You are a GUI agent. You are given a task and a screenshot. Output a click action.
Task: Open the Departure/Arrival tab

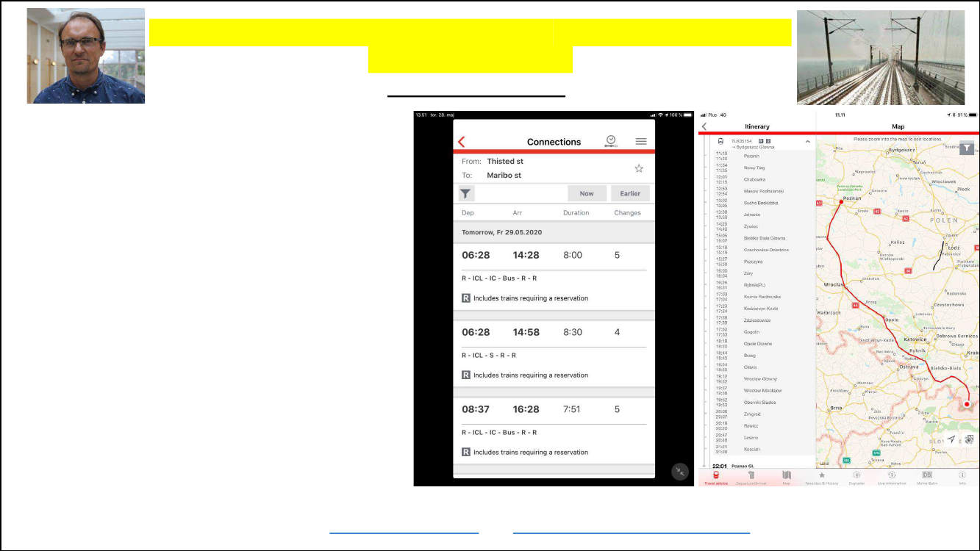751,478
